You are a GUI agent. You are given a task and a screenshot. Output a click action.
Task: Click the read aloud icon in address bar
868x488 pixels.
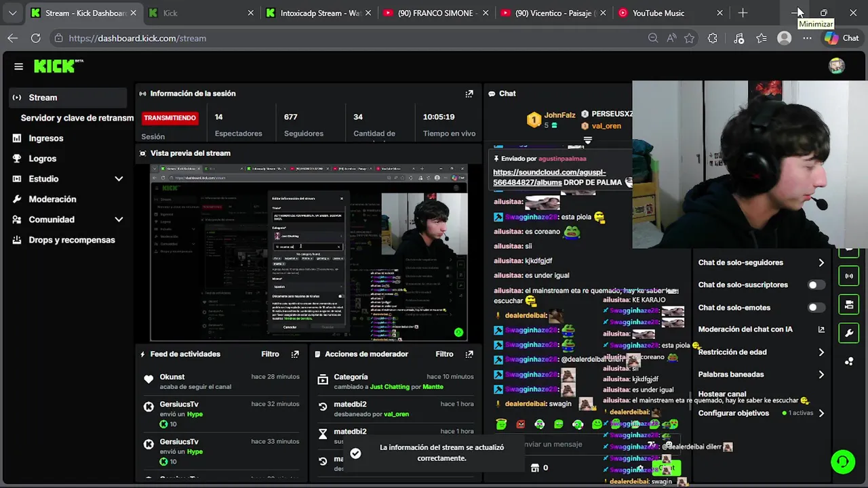[671, 38]
